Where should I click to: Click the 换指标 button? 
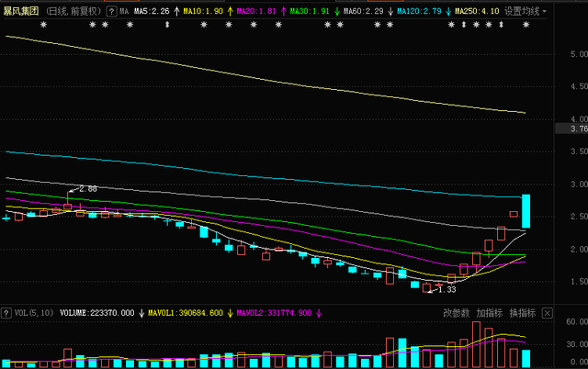pyautogui.click(x=522, y=313)
